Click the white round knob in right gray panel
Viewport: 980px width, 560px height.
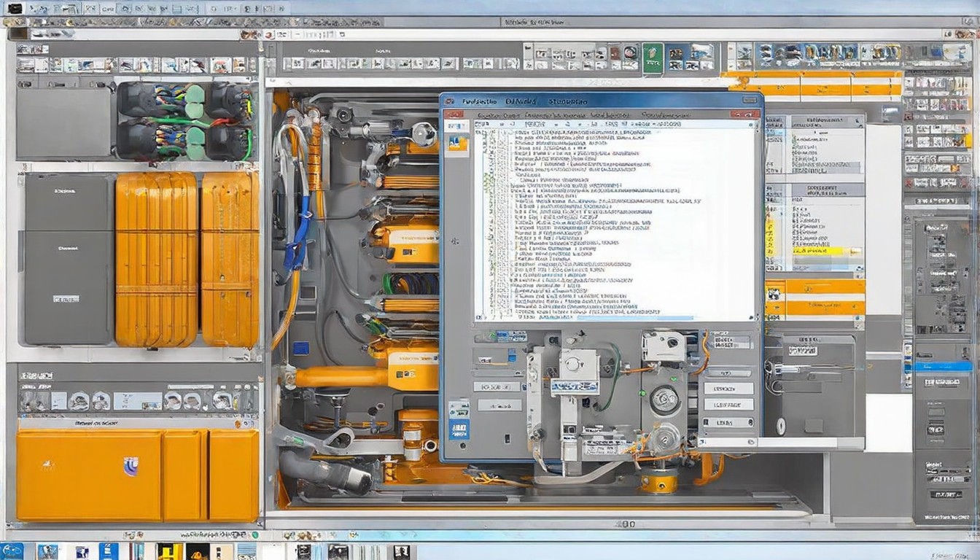[781, 427]
